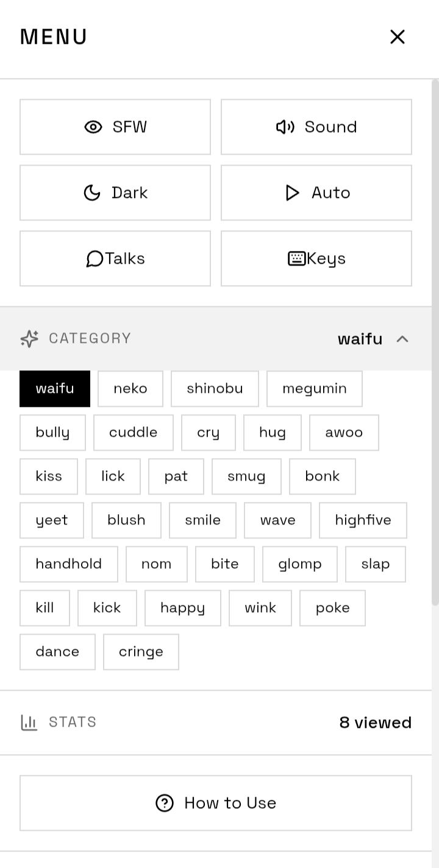Select the highlighted waifu category chip

(55, 389)
